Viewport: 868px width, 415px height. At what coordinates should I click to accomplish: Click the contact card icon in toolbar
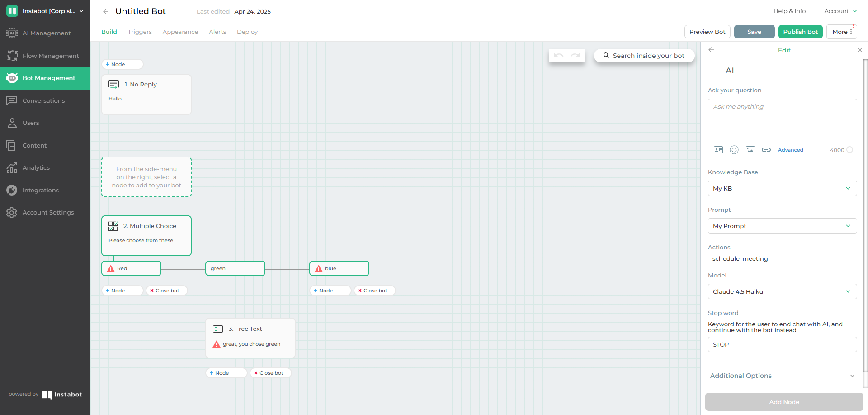718,150
